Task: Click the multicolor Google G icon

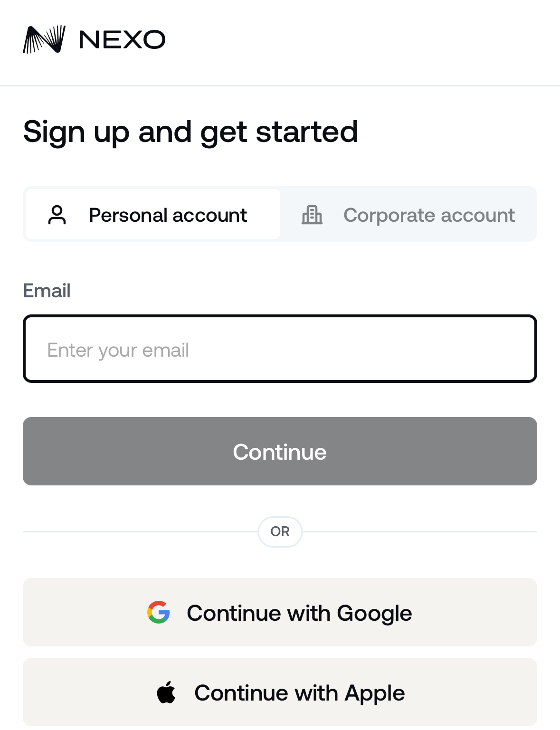Action: (x=159, y=612)
